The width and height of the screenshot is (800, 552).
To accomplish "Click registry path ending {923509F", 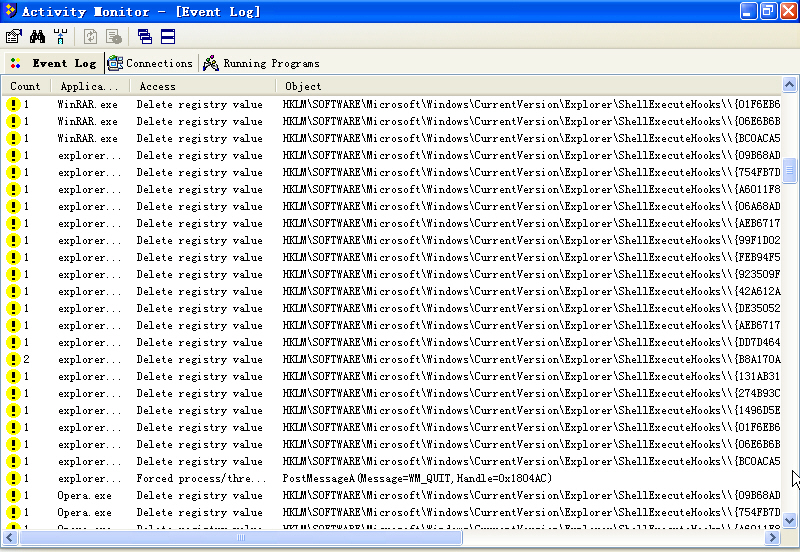I will click(x=531, y=274).
